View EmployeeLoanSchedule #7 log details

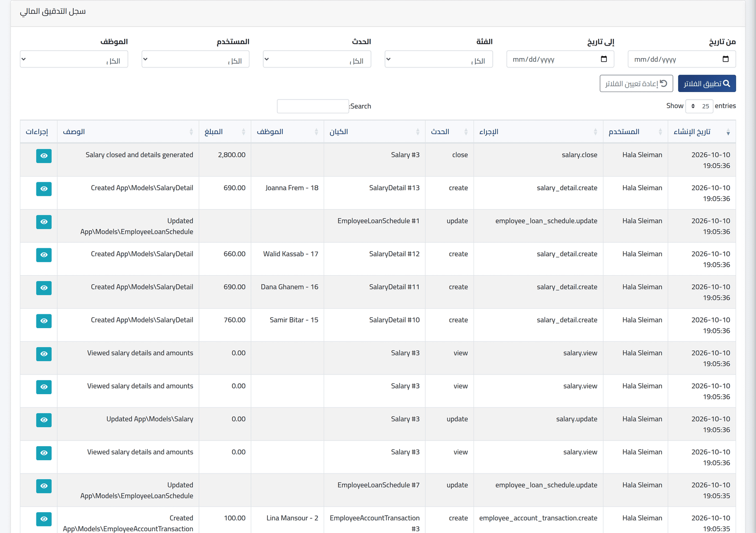pos(44,486)
